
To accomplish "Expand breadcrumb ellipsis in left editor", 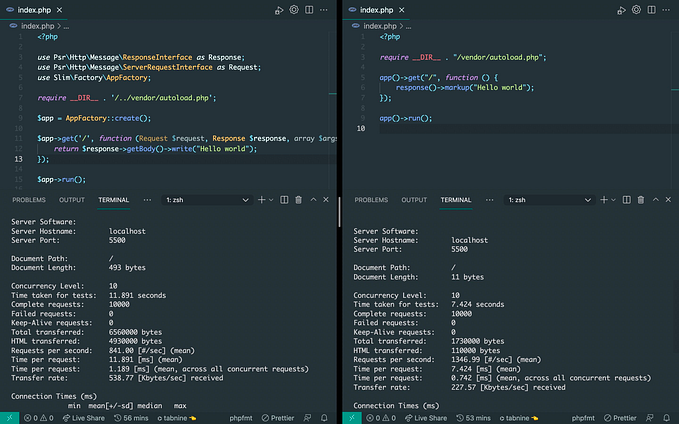I will click(x=66, y=26).
